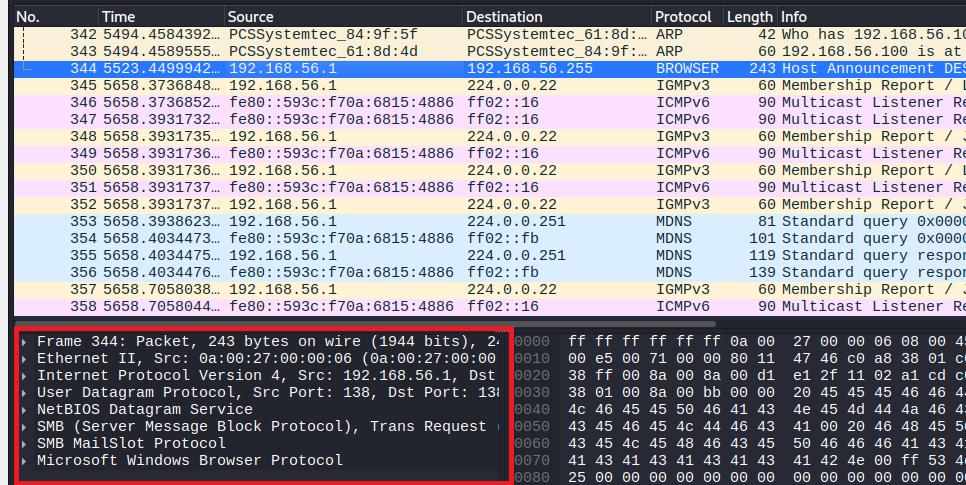The image size is (966, 485).
Task: Select packet 354 MDNS query row
Action: (x=490, y=238)
